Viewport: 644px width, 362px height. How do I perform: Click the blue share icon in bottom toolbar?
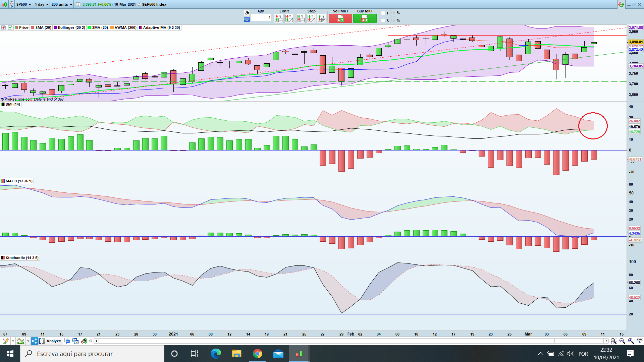pos(34,341)
